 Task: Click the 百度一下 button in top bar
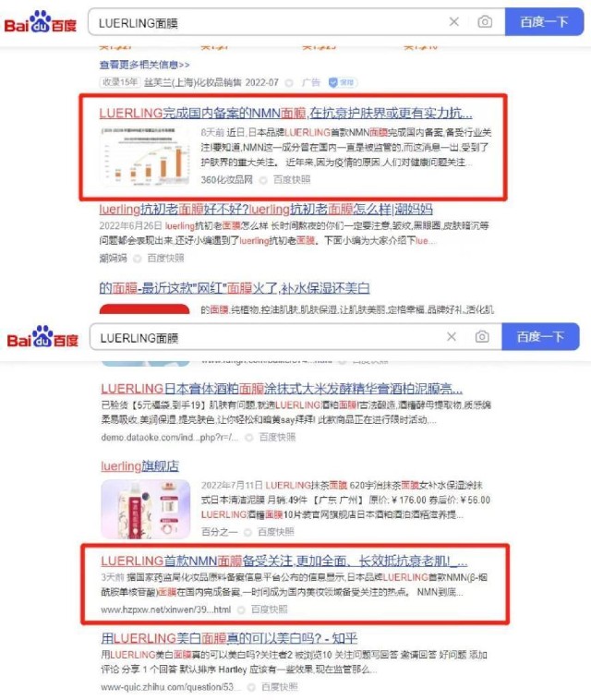(544, 22)
